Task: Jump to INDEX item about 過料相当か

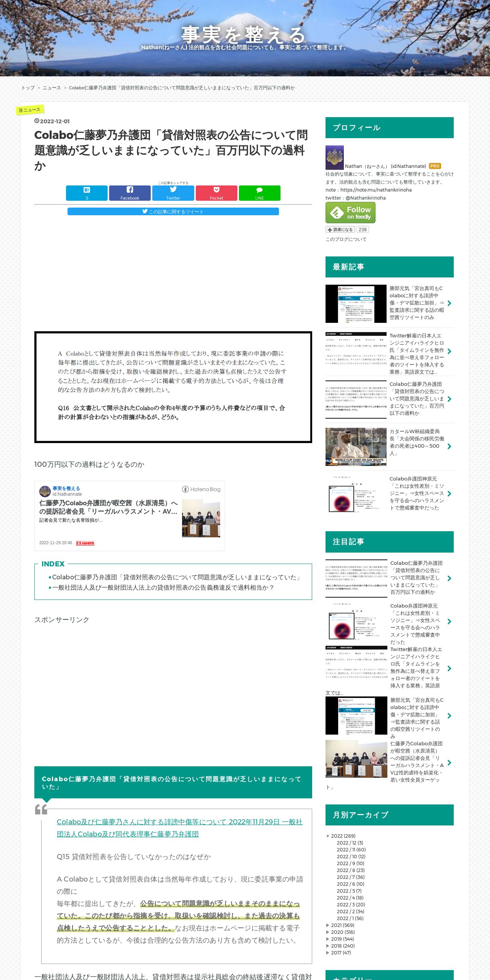Action: pyautogui.click(x=163, y=588)
